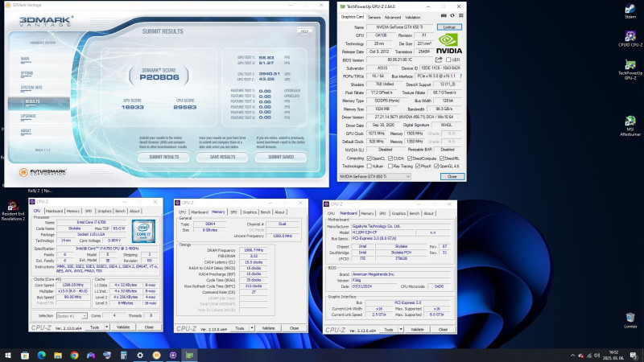This screenshot has width=644, height=362.
Task: Toggle OpenGL 4.6 checkbox in GPU-Z
Action: 436,167
